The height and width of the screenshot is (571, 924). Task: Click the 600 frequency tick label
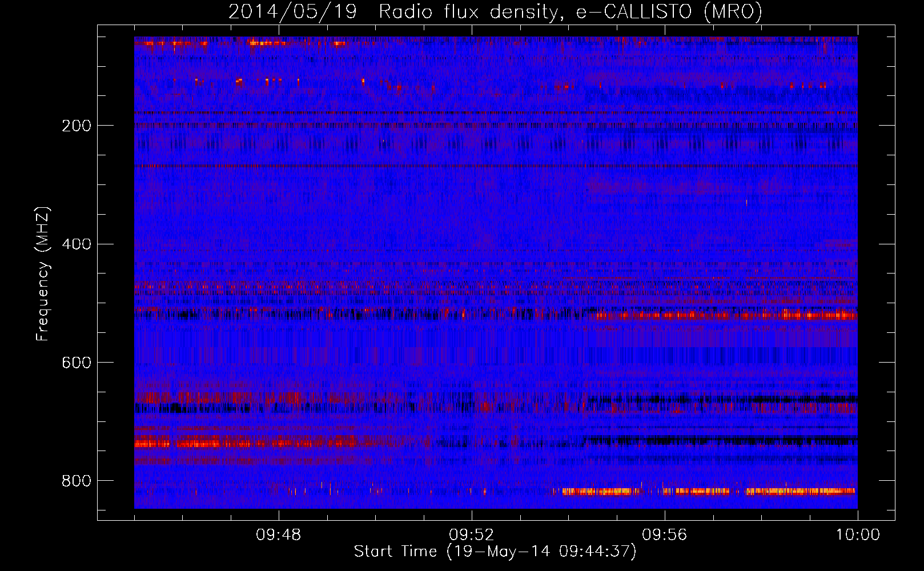[77, 363]
